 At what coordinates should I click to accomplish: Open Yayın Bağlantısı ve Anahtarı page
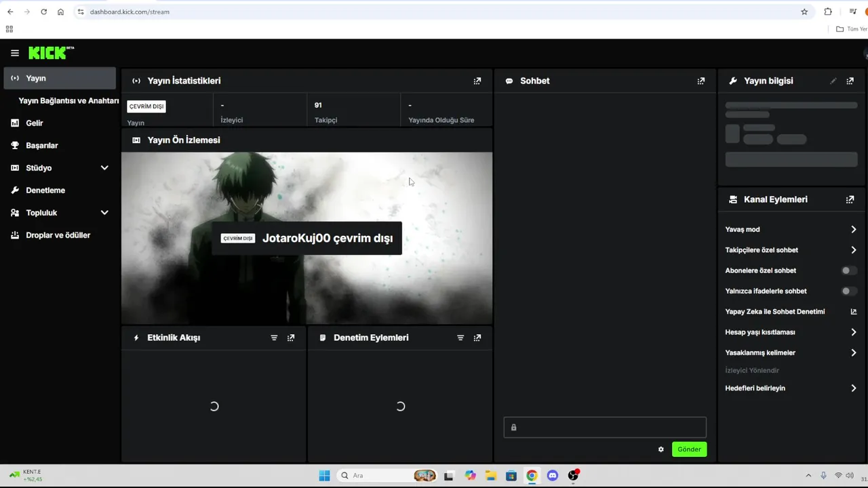click(68, 100)
